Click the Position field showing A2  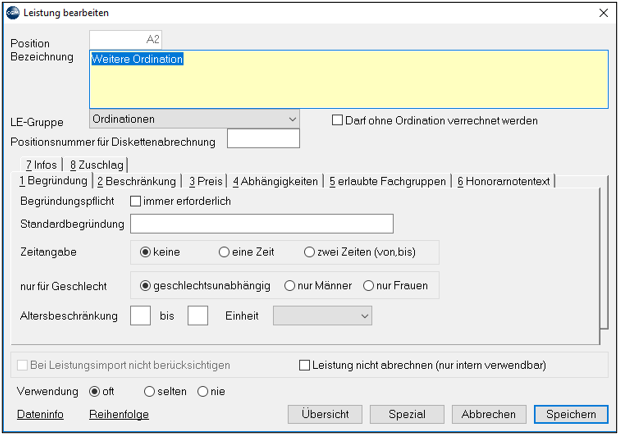coord(126,39)
